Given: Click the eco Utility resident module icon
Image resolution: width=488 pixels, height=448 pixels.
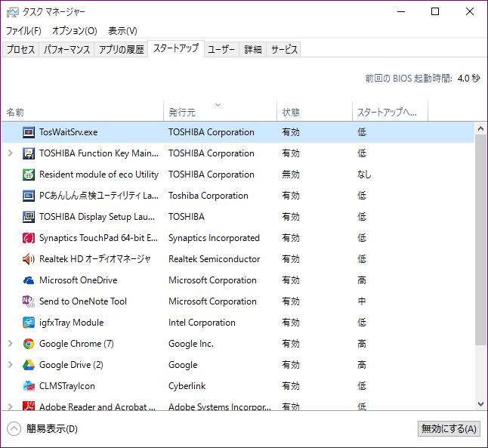Looking at the screenshot, I should point(29,175).
